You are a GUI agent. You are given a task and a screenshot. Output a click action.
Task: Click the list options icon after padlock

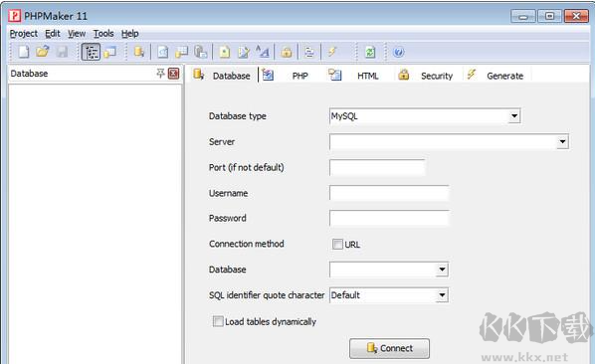(x=309, y=52)
